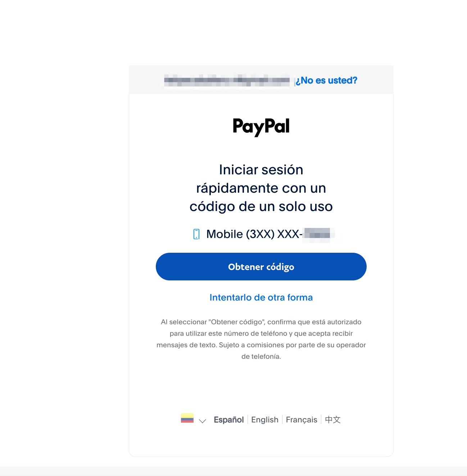This screenshot has height=476, width=467.
Task: Click the blurred last digits of phone number
Action: click(x=319, y=235)
